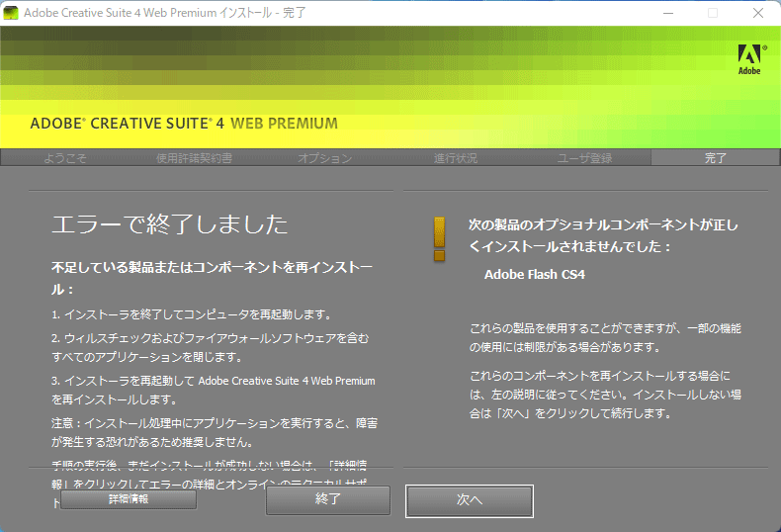Image resolution: width=781 pixels, height=532 pixels.
Task: Click the 次へ button to continue
Action: (x=470, y=500)
